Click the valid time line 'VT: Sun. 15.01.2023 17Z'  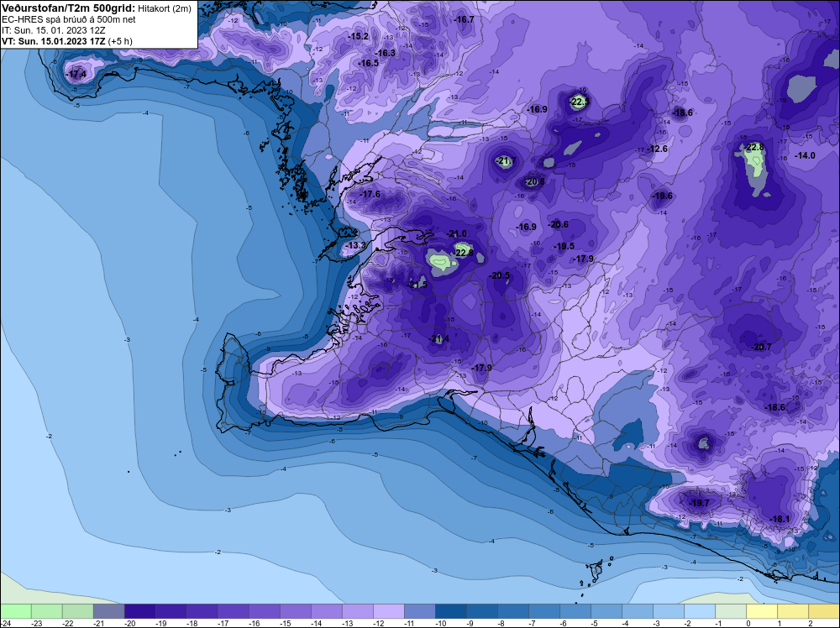pos(54,41)
